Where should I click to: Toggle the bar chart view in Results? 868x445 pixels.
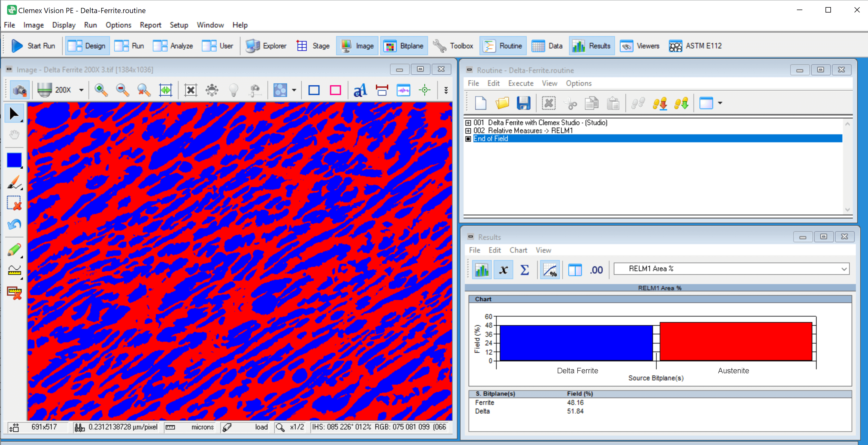tap(482, 270)
